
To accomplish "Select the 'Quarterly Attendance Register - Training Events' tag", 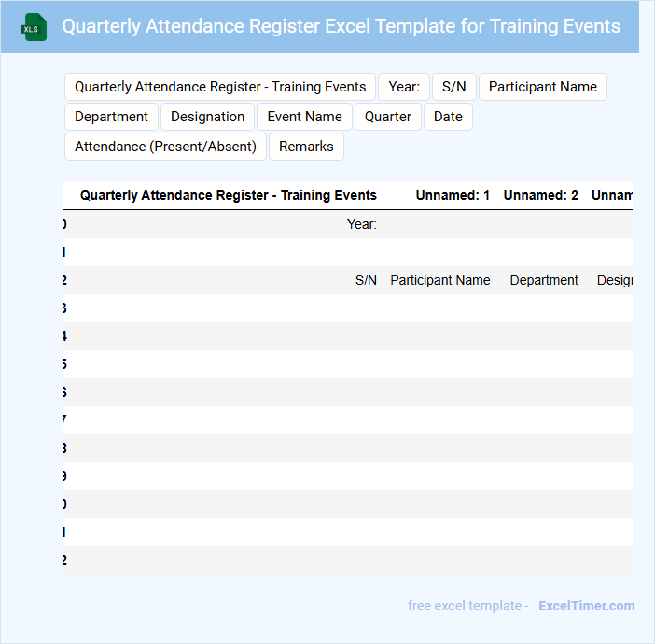I will (220, 87).
